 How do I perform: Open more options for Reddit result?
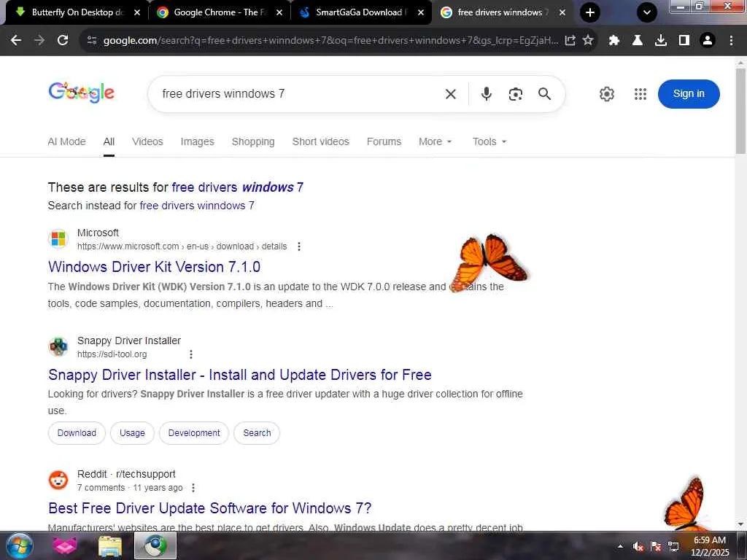point(193,488)
